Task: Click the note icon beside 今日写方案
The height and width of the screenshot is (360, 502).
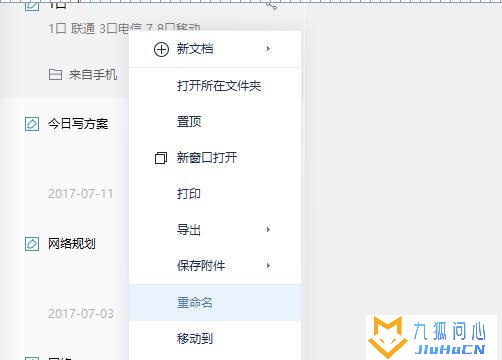Action: click(x=32, y=124)
